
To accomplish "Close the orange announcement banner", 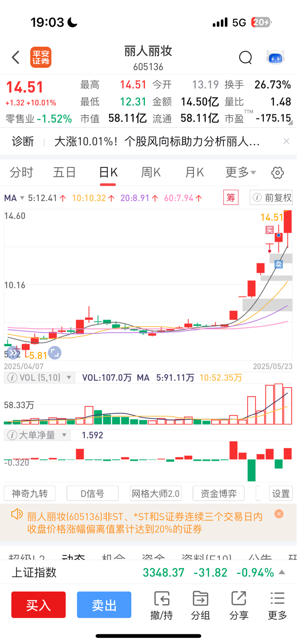I will coord(279,514).
